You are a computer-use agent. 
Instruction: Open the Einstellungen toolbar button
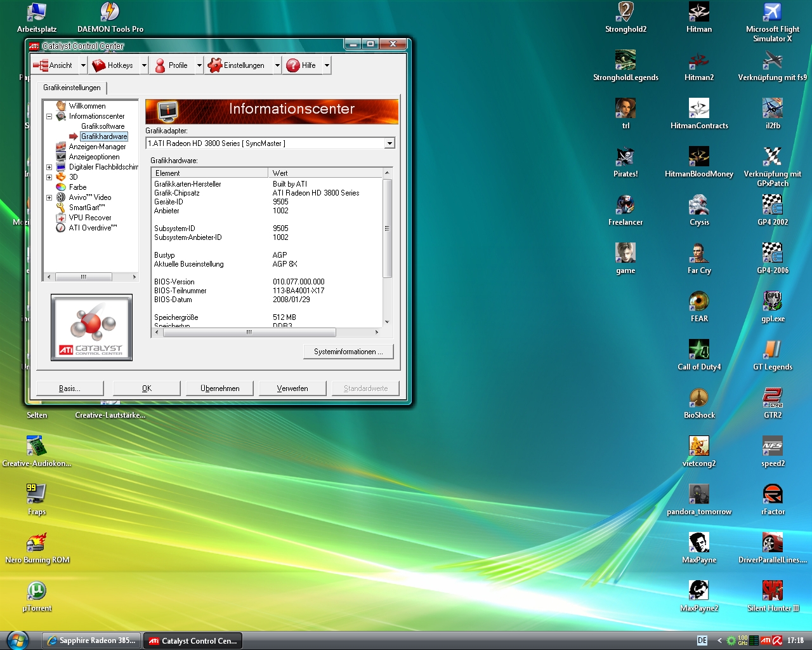(x=237, y=65)
